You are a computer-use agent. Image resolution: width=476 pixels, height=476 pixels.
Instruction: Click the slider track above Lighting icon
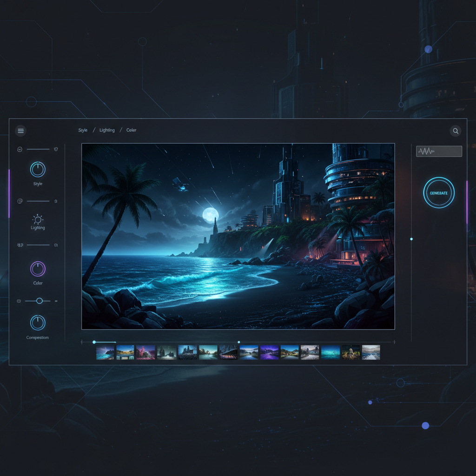tap(38, 201)
